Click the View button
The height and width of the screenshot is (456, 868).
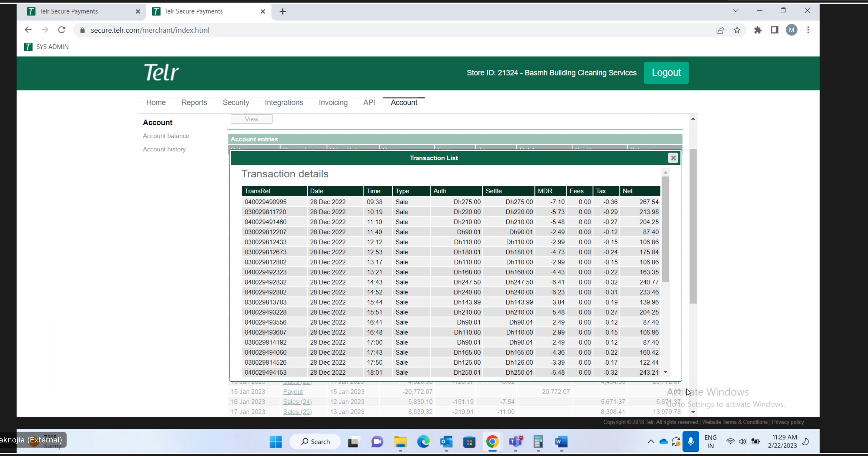click(x=252, y=119)
